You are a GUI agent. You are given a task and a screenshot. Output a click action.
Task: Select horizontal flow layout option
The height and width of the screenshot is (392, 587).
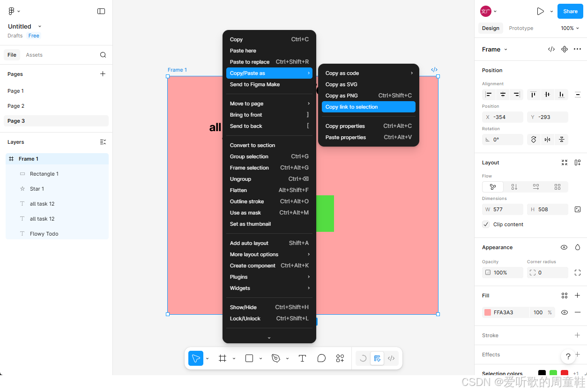pyautogui.click(x=536, y=187)
